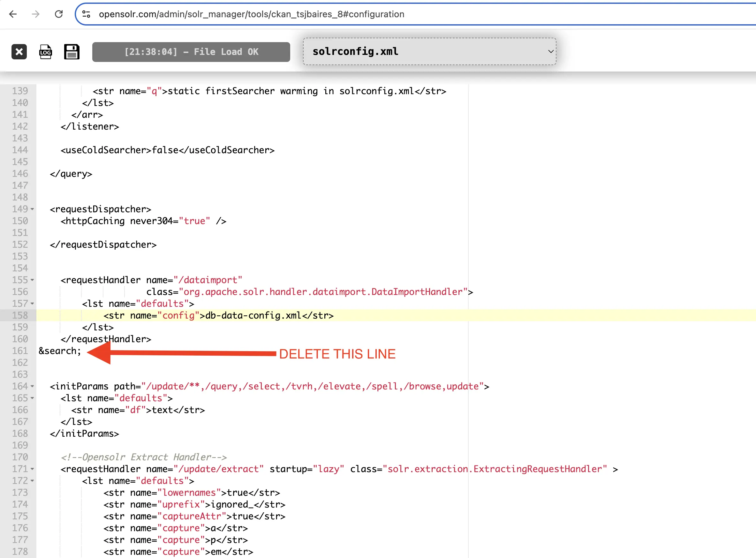Fold lst defaults at line 172

click(33, 481)
